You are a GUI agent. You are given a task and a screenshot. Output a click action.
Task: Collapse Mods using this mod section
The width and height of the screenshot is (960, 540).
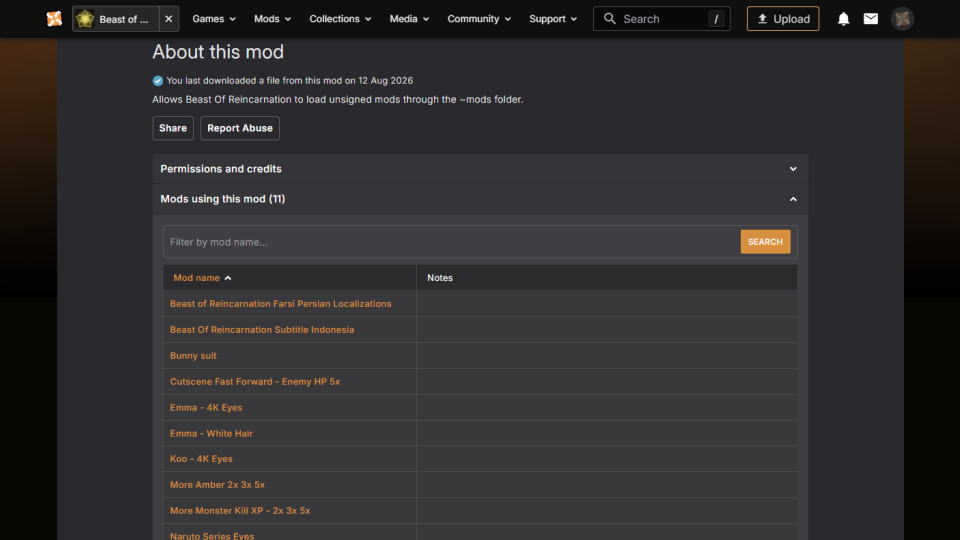coord(480,199)
